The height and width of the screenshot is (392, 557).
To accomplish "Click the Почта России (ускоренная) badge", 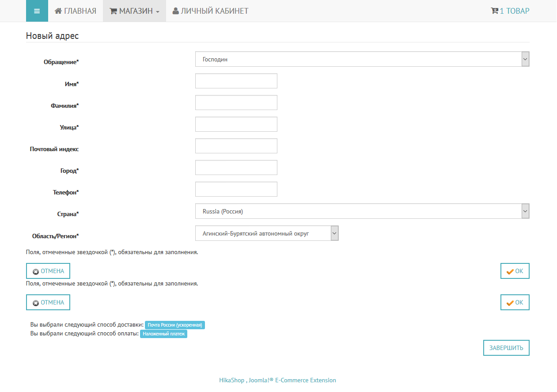I will click(175, 325).
